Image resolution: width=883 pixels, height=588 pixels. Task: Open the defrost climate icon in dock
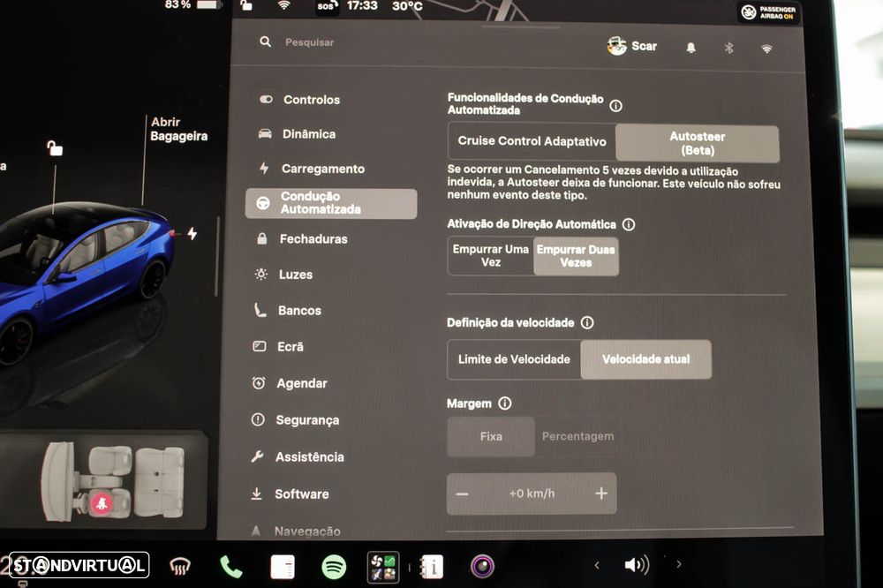pos(180,567)
